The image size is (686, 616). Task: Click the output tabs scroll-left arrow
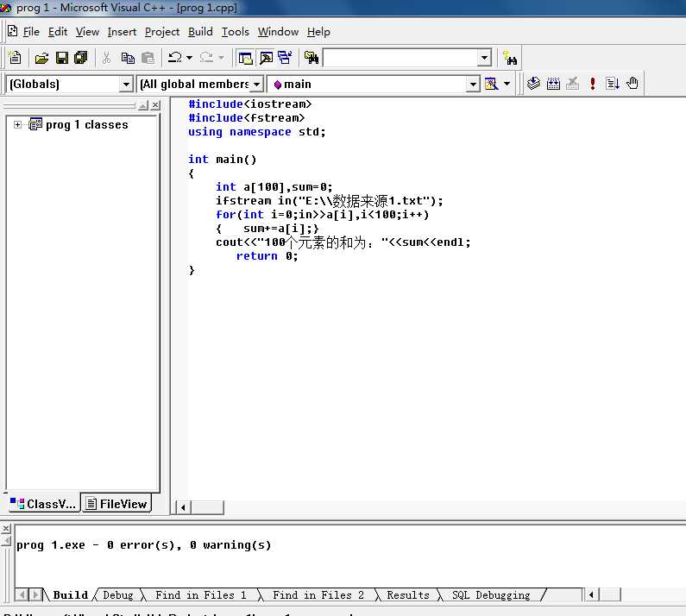click(22, 594)
